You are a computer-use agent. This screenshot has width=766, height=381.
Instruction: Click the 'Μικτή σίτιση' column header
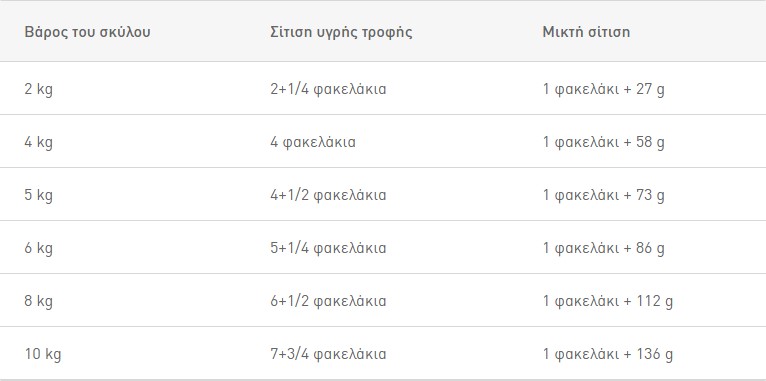click(586, 32)
